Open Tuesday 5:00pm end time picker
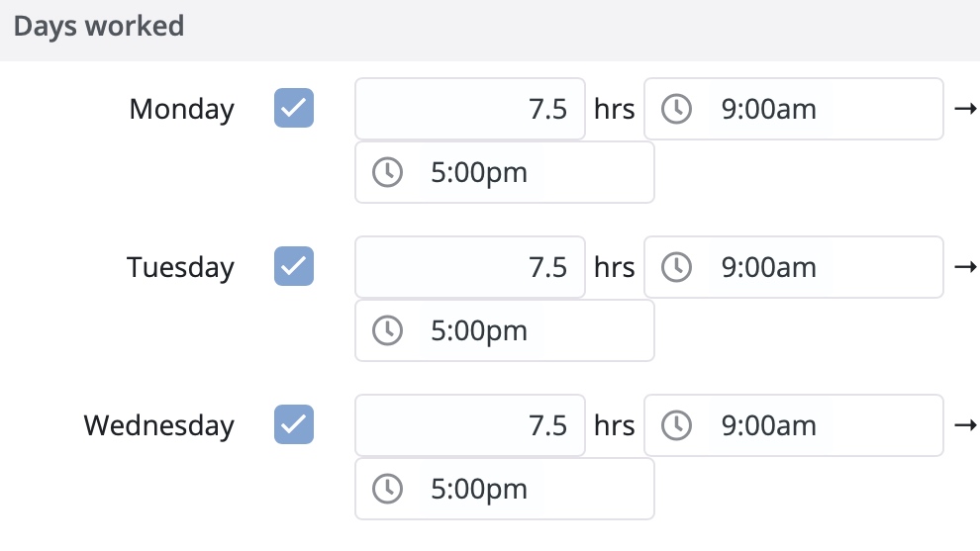Viewport: 980px width, 551px height. tap(505, 329)
